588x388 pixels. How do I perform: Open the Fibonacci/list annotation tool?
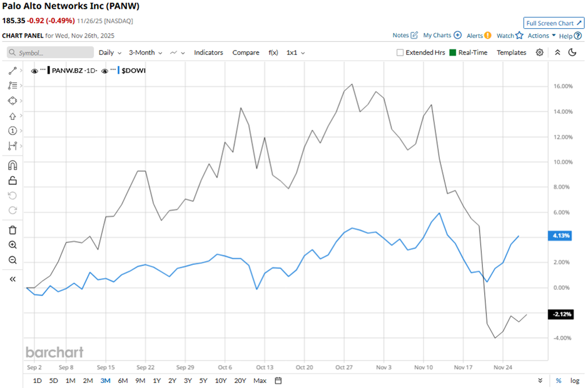13,86
